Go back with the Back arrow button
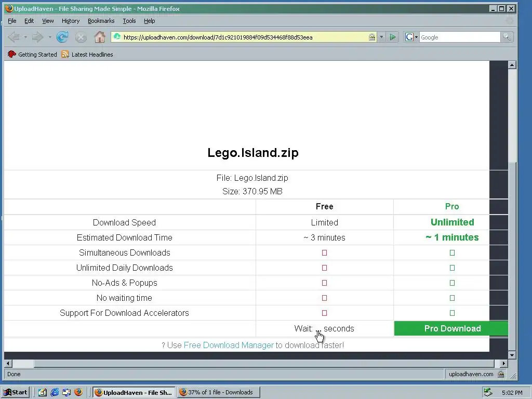 [14, 37]
